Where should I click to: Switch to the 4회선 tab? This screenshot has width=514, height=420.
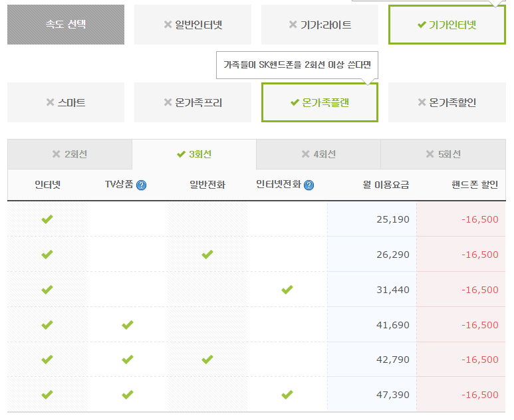click(319, 154)
